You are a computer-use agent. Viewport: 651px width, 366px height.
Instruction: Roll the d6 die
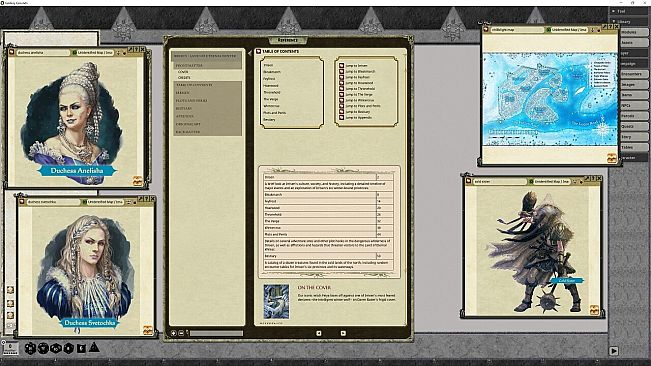coord(81,348)
